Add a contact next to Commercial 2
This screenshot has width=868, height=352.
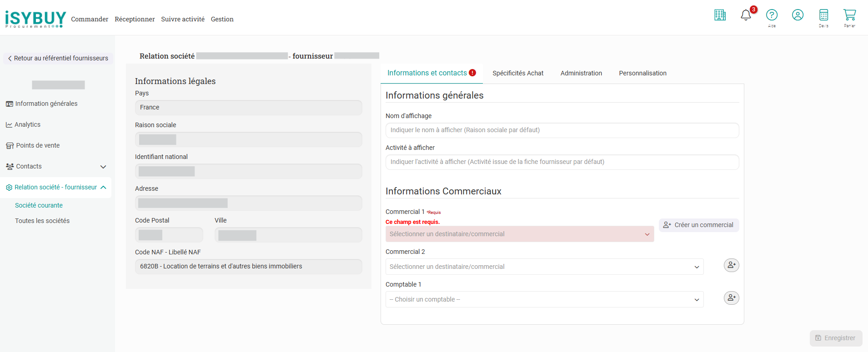731,265
